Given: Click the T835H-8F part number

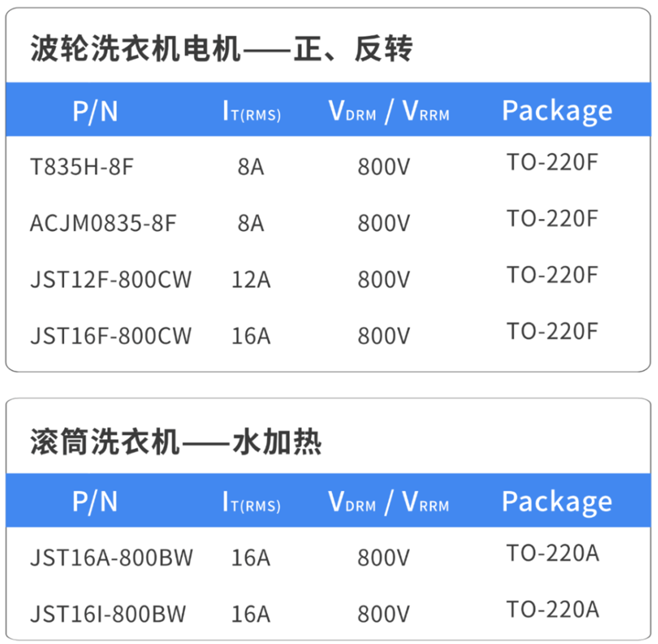Looking at the screenshot, I should click(82, 167).
